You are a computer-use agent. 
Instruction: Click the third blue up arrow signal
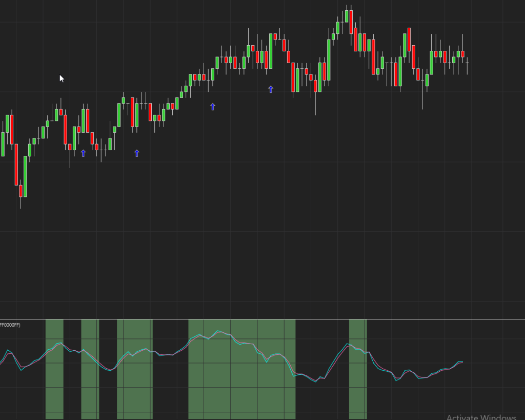pos(213,107)
